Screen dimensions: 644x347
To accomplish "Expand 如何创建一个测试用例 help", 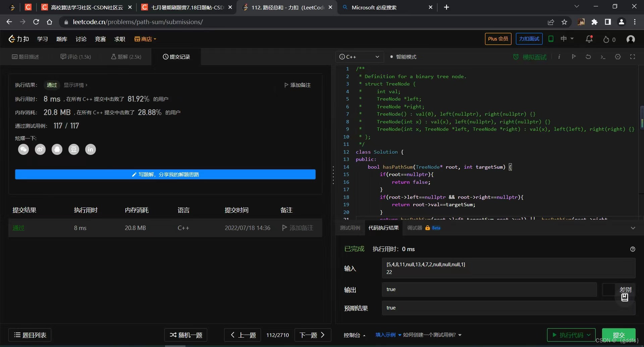I will tap(432, 335).
